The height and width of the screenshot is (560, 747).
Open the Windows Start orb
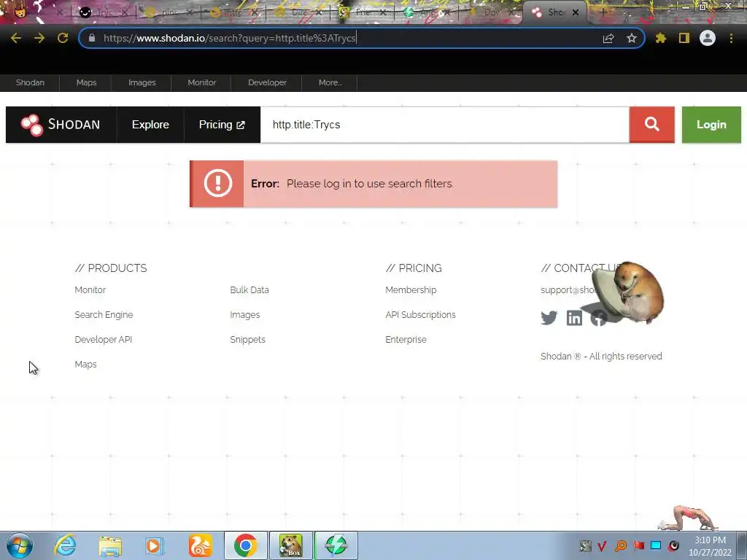click(20, 545)
